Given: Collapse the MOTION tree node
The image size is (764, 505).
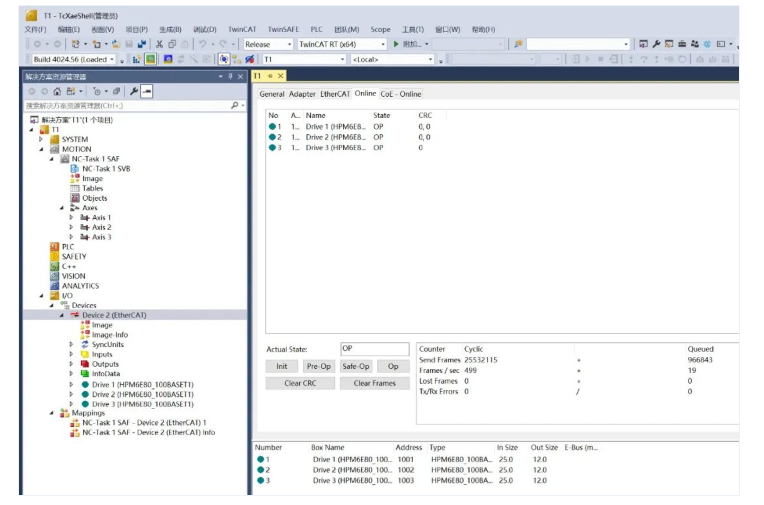Looking at the screenshot, I should 41,149.
